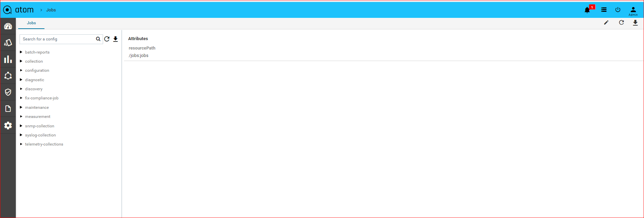Open the Admin user profile icon
Image resolution: width=644 pixels, height=218 pixels.
click(633, 11)
